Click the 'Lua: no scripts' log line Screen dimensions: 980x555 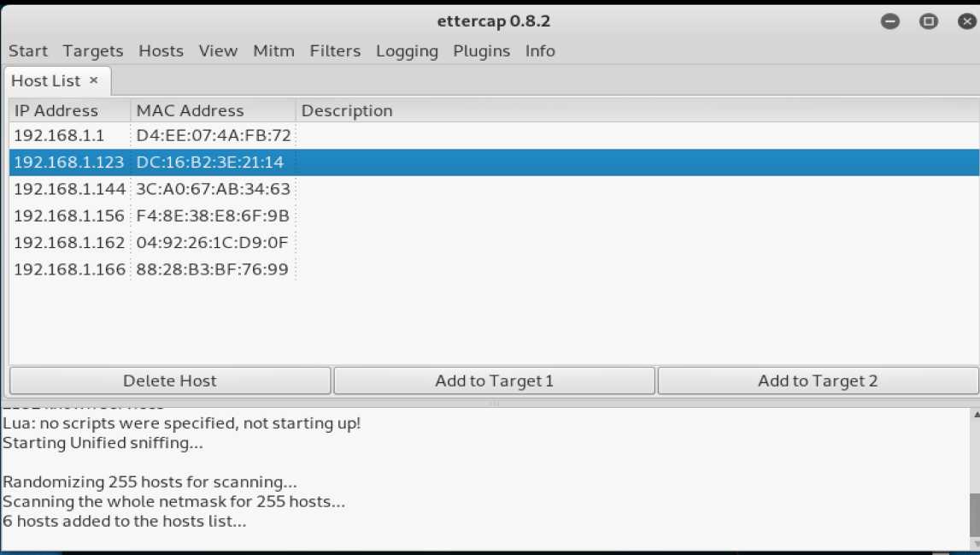click(181, 423)
